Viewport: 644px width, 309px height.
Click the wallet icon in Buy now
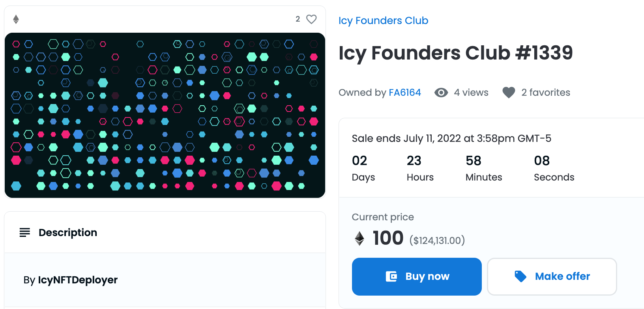coord(391,276)
